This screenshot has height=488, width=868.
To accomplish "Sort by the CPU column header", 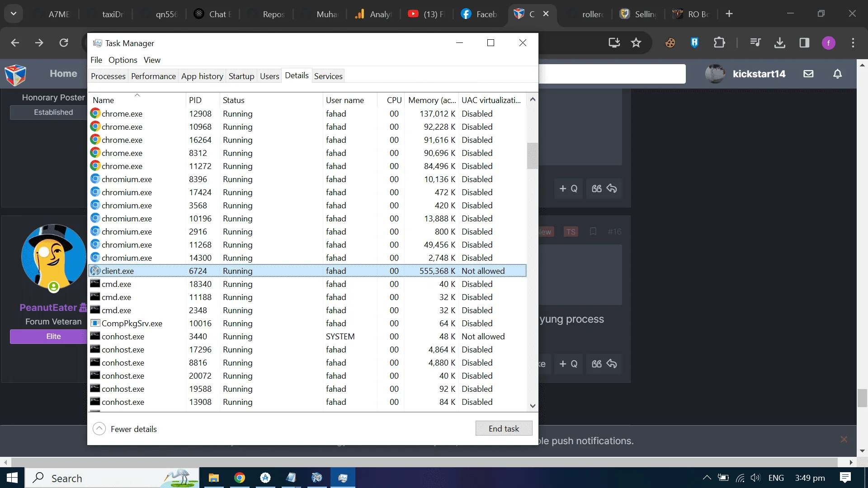I will (391, 100).
